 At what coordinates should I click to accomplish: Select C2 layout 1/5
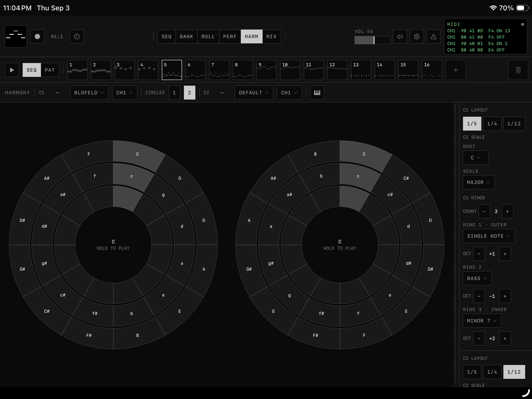472,372
